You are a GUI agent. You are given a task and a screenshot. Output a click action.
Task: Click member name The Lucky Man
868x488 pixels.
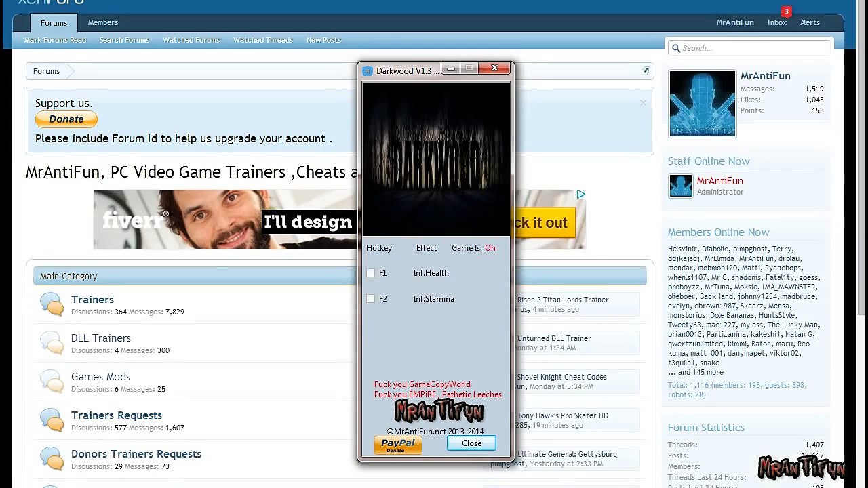click(x=793, y=325)
